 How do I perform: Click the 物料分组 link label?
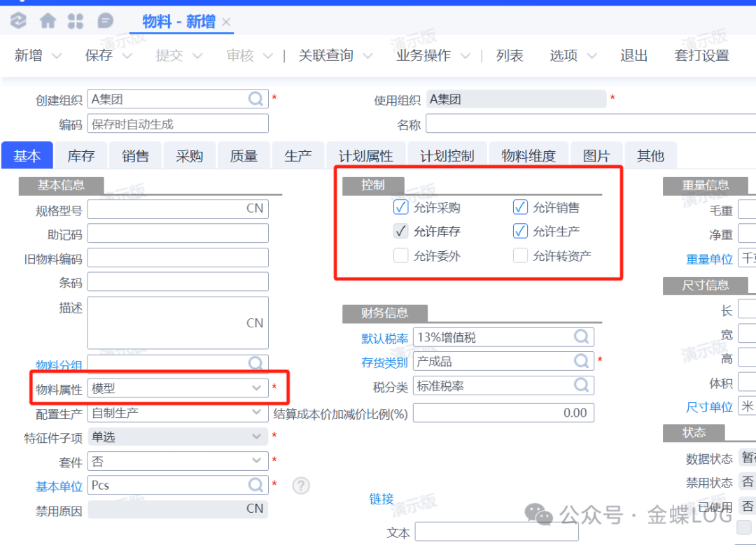[59, 365]
